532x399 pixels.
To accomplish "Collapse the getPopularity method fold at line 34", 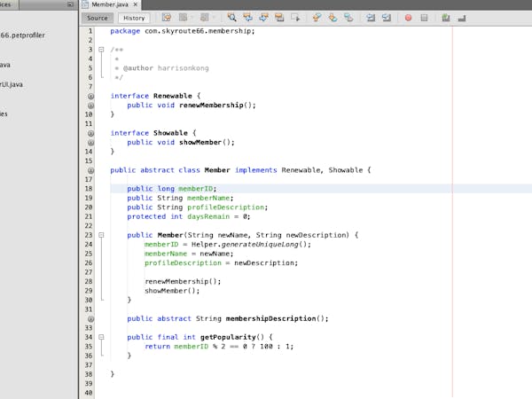I will click(101, 337).
